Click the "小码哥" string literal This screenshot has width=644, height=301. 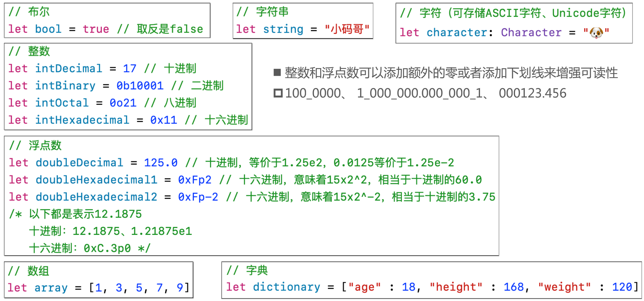click(347, 29)
